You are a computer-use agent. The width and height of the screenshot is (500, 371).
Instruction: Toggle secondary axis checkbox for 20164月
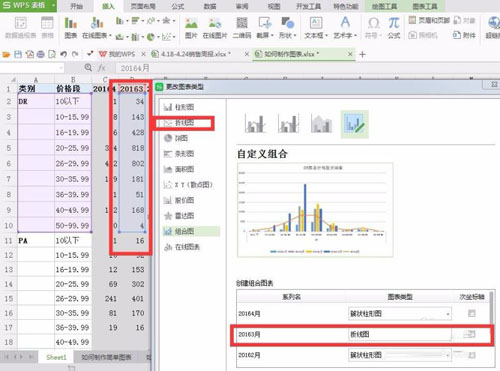tap(471, 313)
